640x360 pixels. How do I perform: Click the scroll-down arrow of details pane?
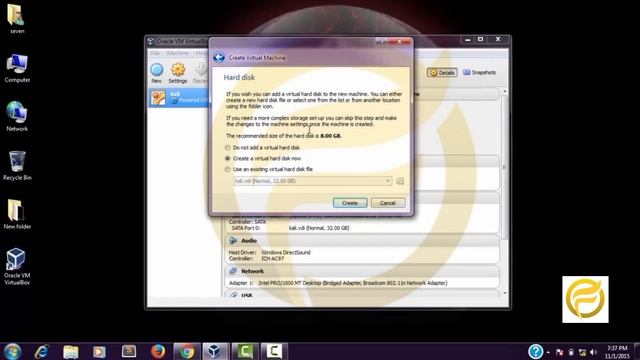click(x=505, y=293)
